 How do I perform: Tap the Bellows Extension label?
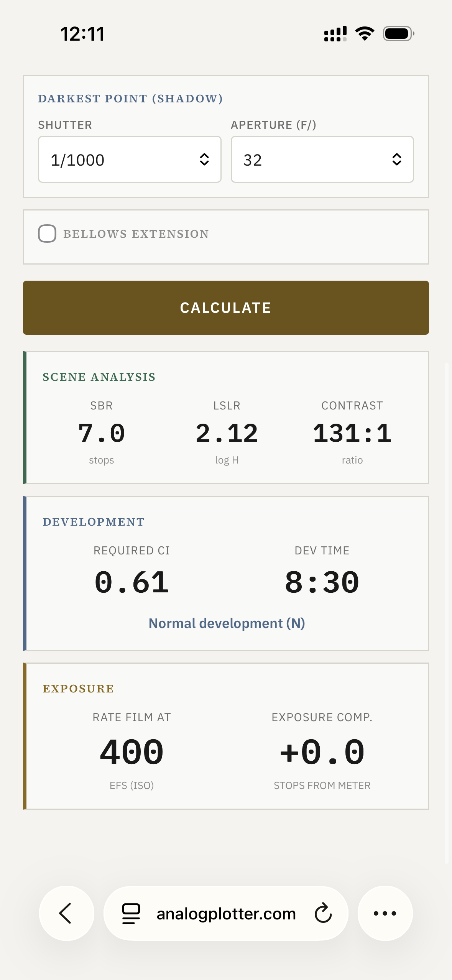point(136,234)
